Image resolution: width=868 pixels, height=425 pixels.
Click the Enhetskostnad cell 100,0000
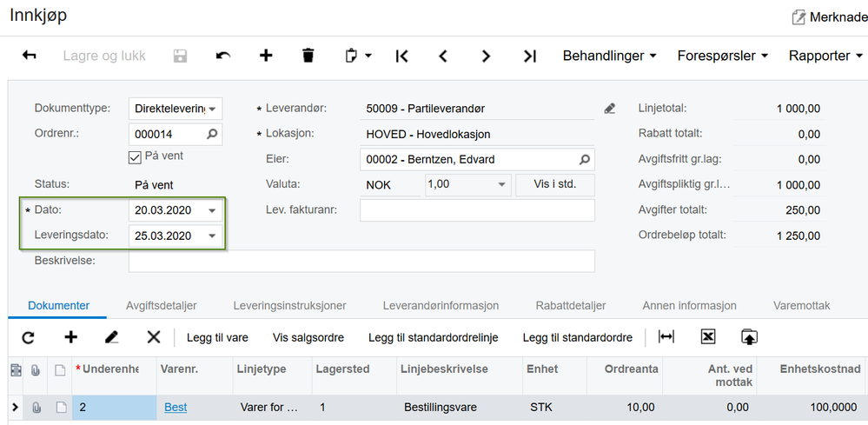[811, 408]
